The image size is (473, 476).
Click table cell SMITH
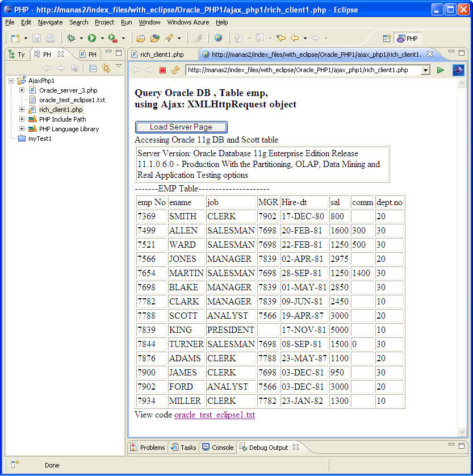click(186, 216)
